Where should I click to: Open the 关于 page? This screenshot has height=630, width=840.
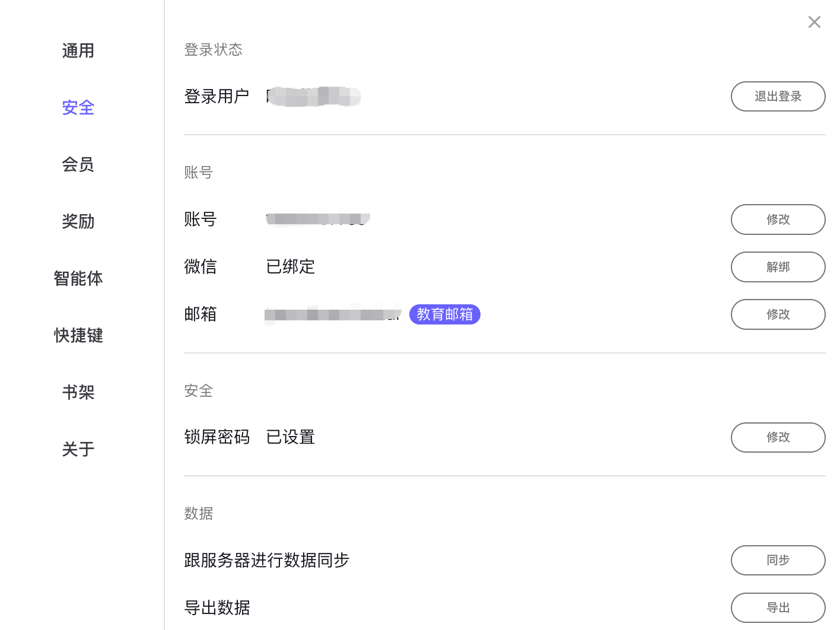78,450
